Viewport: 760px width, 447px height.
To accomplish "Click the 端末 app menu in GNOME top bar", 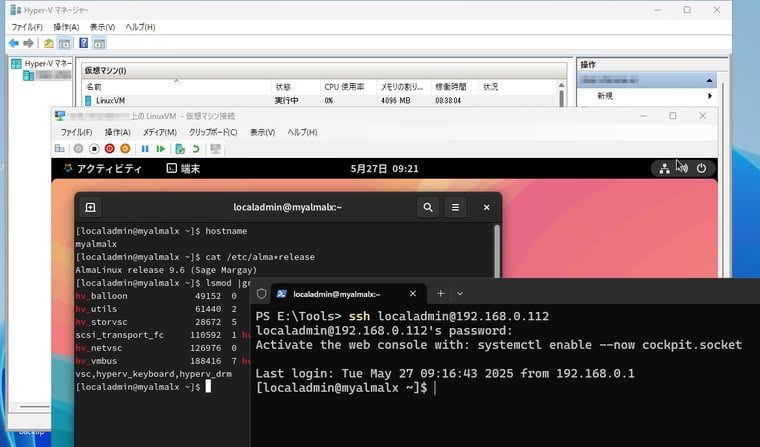I will coord(183,168).
